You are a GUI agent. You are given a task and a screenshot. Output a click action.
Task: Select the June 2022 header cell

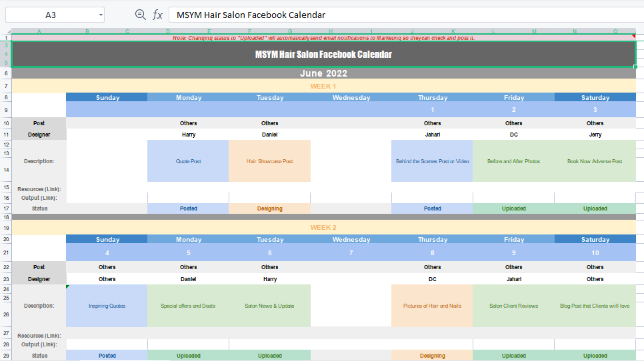pyautogui.click(x=323, y=73)
